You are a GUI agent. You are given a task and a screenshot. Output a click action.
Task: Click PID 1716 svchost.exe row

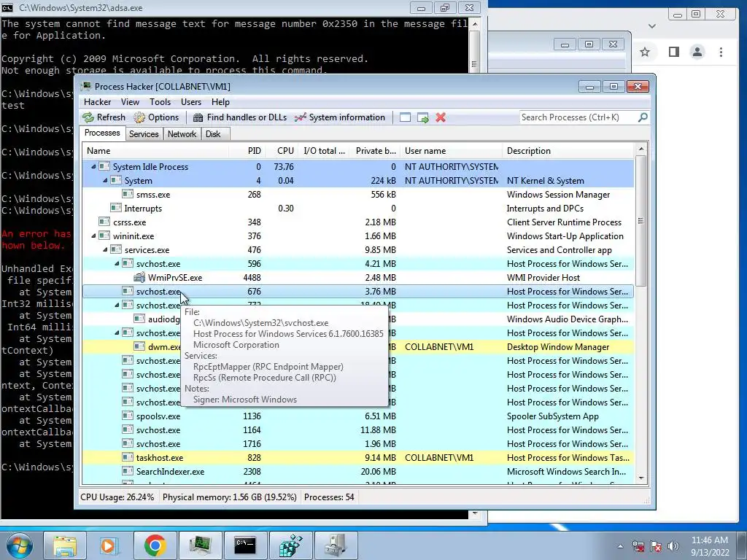pyautogui.click(x=358, y=444)
